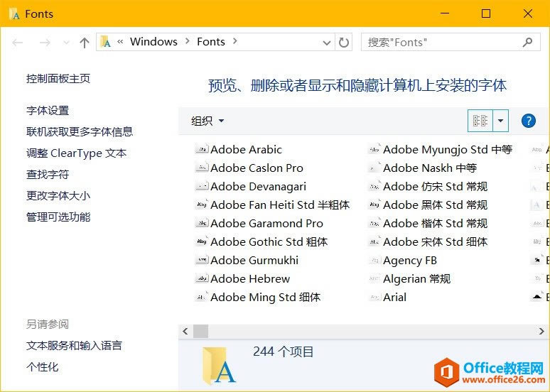Click the Adobe Gurmukhi font name

pos(254,261)
